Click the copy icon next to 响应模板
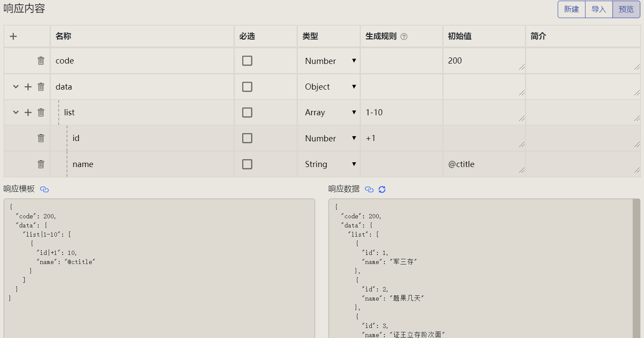This screenshot has width=644, height=338. [x=44, y=189]
